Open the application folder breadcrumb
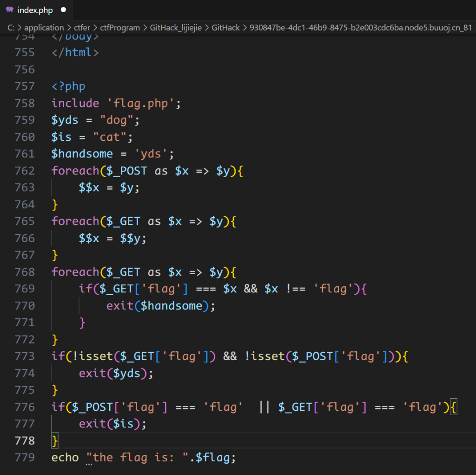This screenshot has height=475, width=476. coord(44,27)
